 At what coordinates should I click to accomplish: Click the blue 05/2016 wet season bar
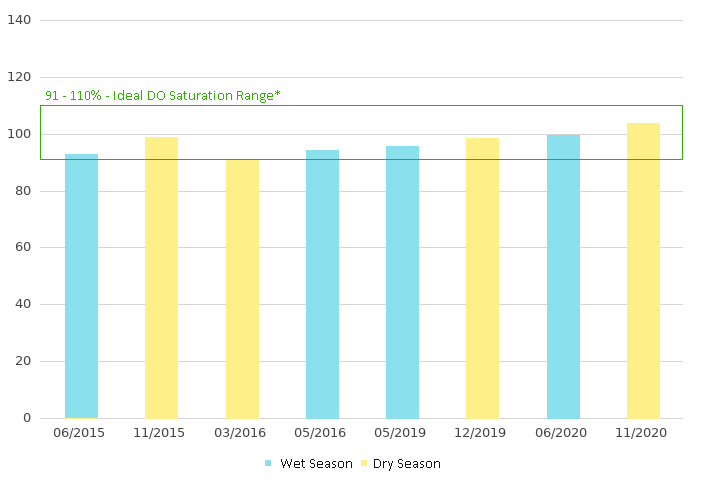pyautogui.click(x=322, y=284)
